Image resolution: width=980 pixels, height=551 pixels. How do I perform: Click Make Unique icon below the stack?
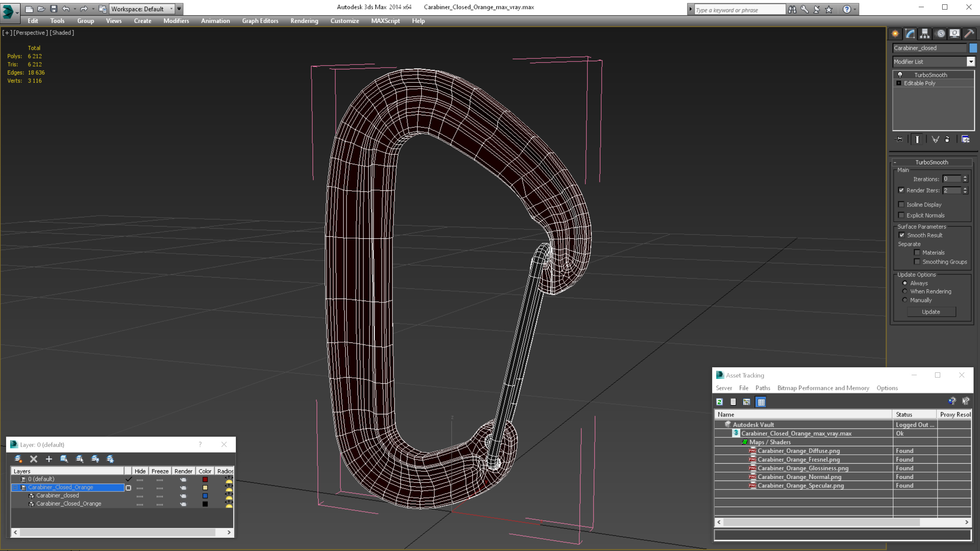(x=935, y=139)
